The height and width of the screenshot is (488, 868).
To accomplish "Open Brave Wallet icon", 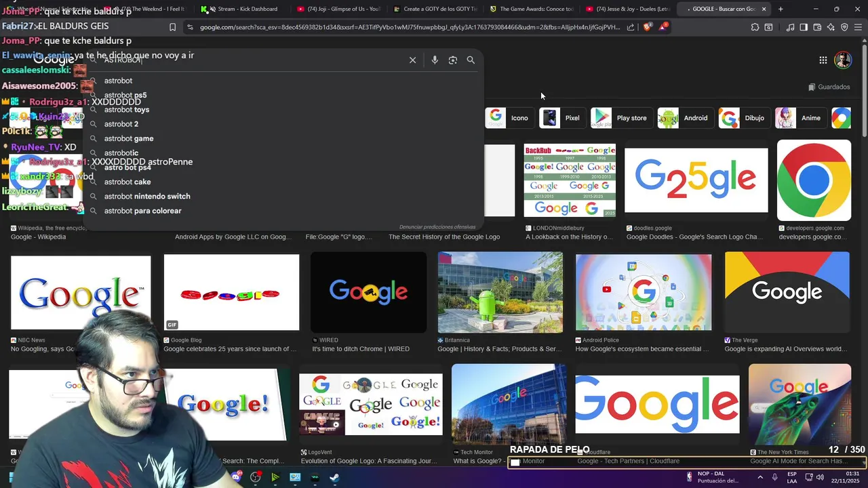I will [817, 27].
